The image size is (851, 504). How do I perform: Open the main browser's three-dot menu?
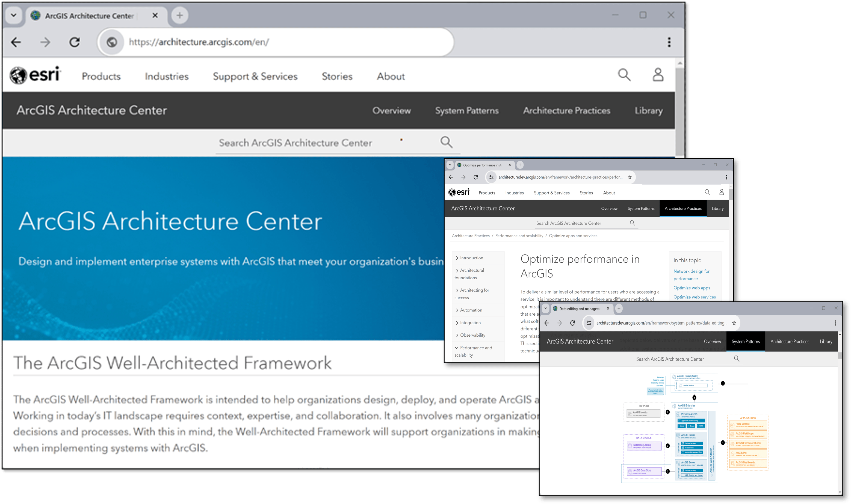(669, 42)
